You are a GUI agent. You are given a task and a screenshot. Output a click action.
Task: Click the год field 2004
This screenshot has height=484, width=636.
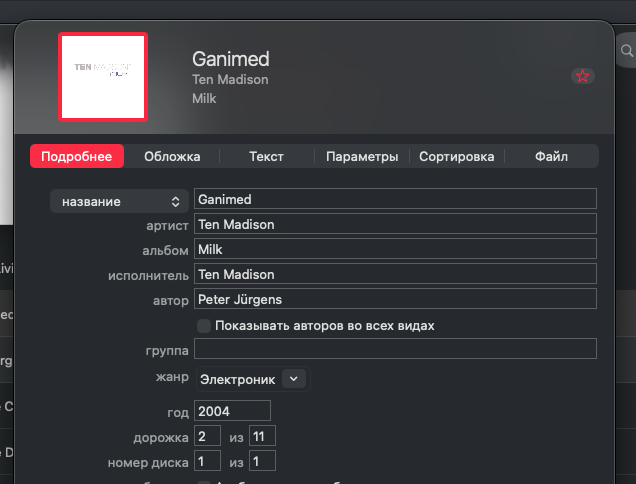[x=232, y=411]
